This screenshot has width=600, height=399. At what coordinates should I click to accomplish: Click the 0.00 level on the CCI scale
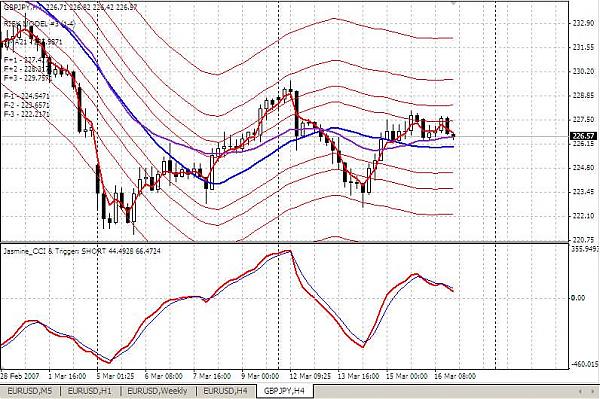point(578,298)
